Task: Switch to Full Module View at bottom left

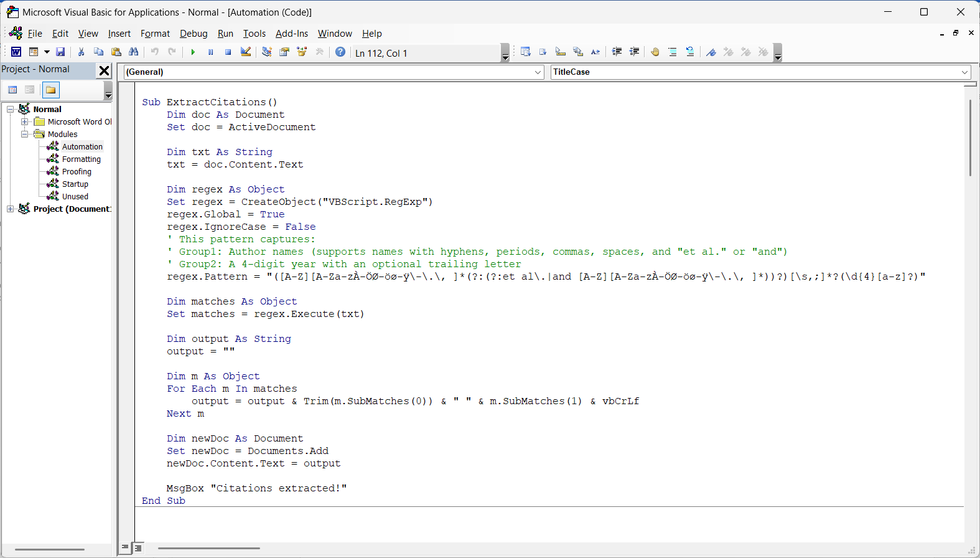Action: pos(138,548)
